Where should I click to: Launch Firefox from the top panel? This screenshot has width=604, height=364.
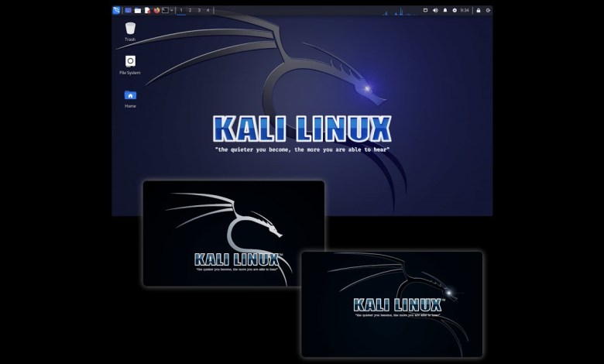point(156,10)
